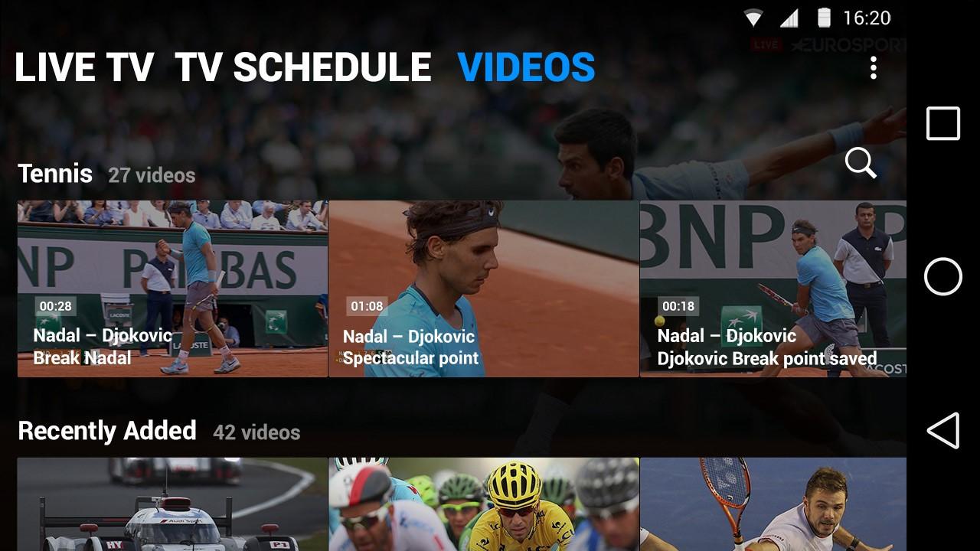
Task: Play Nadal – Djokovic Break Nadal video
Action: (x=172, y=289)
